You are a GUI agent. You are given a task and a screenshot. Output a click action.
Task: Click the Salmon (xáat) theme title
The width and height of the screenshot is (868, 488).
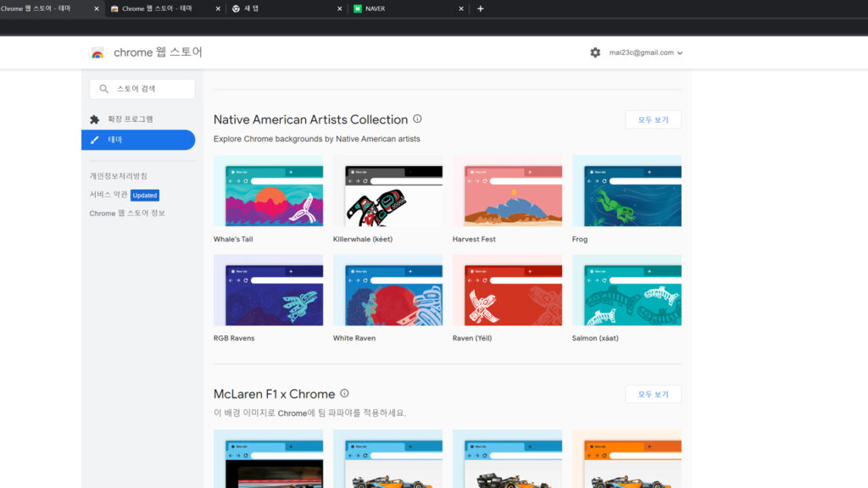pos(595,338)
